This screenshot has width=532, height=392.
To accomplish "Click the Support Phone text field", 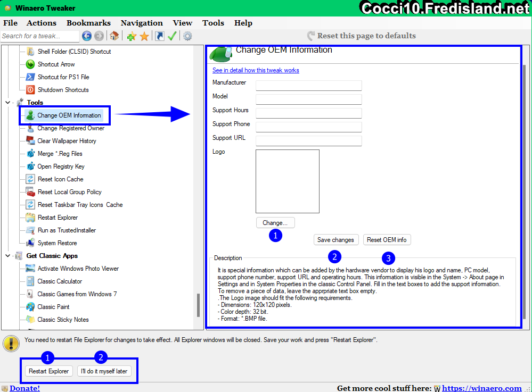I will tap(309, 127).
